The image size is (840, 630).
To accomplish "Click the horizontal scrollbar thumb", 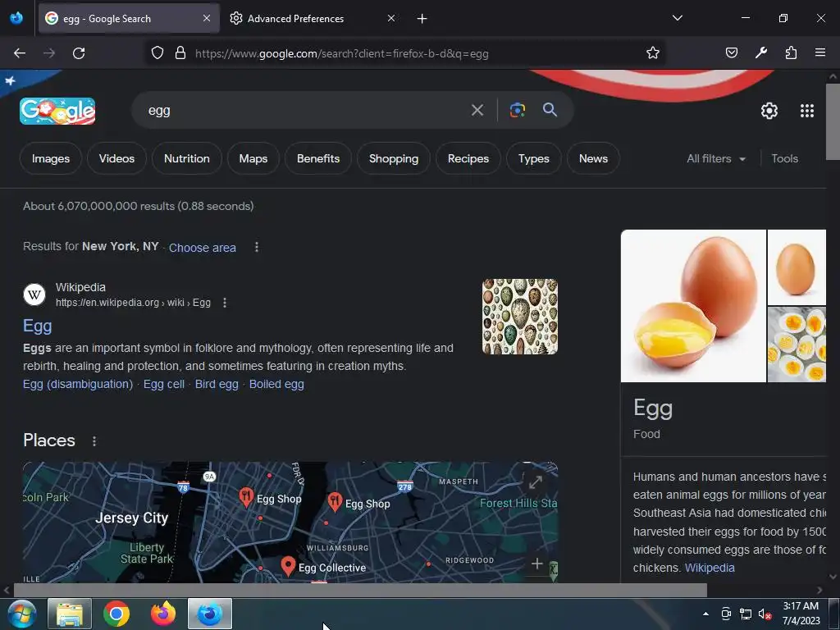I will (360, 591).
